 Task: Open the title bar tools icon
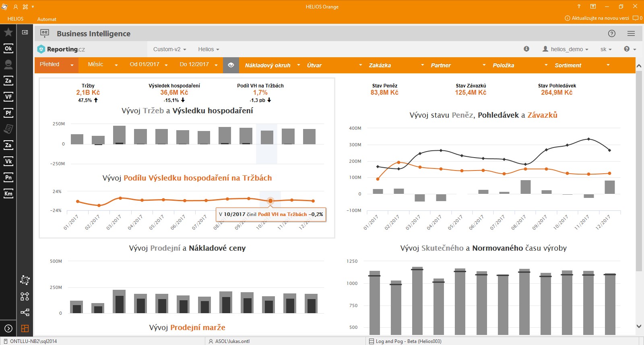point(25,6)
